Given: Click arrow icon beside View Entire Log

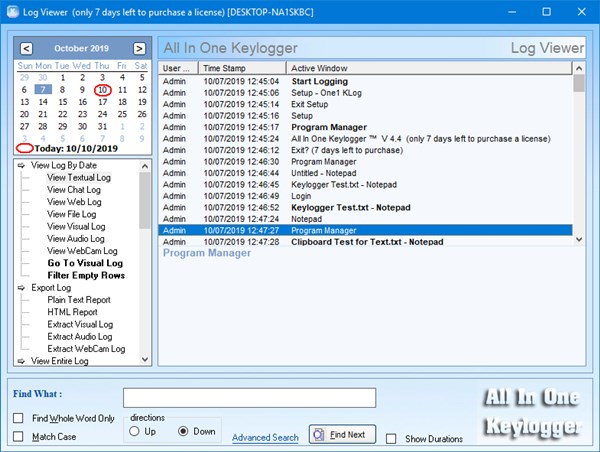Looking at the screenshot, I should (21, 361).
